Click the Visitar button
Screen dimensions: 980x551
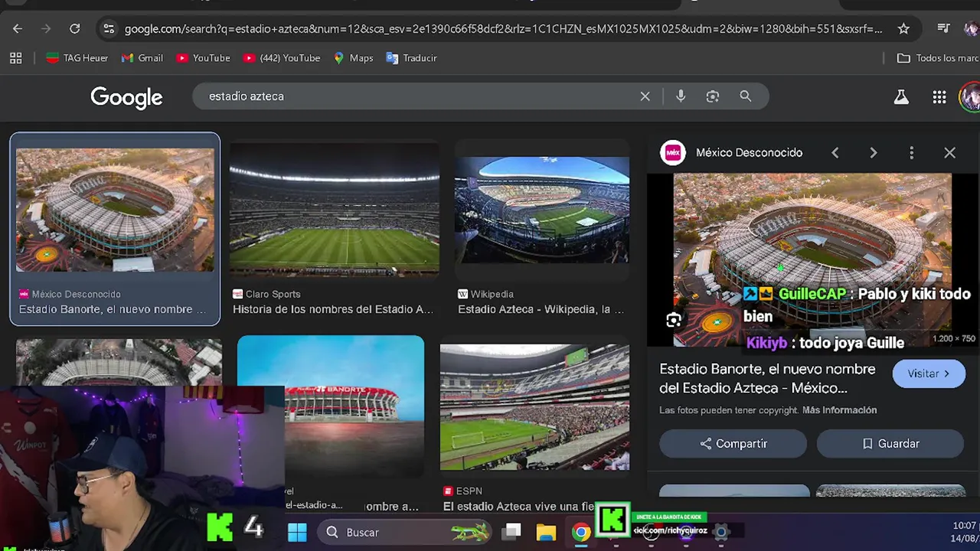pyautogui.click(x=928, y=373)
